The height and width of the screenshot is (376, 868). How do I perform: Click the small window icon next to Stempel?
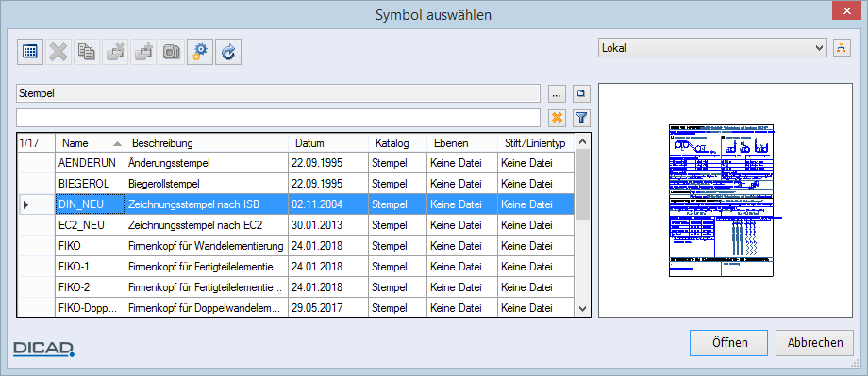(x=580, y=94)
